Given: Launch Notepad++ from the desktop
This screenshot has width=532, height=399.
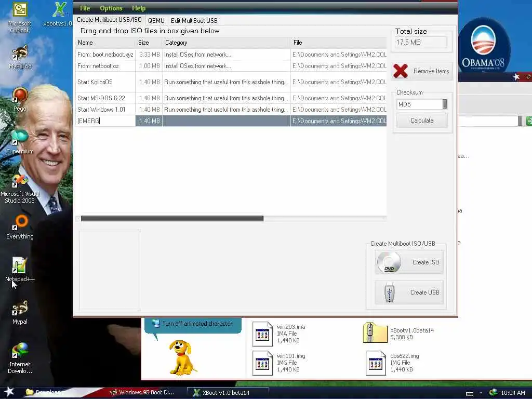Looking at the screenshot, I should pyautogui.click(x=20, y=270).
